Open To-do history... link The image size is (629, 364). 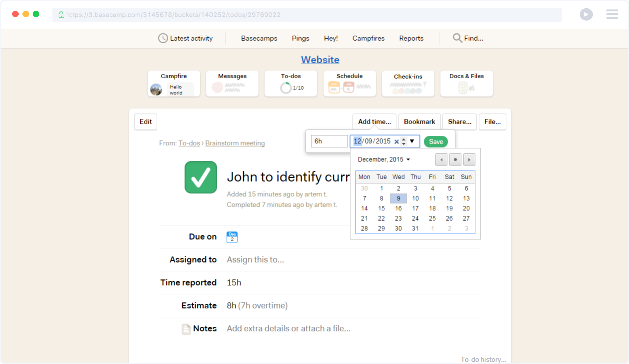pos(483,359)
